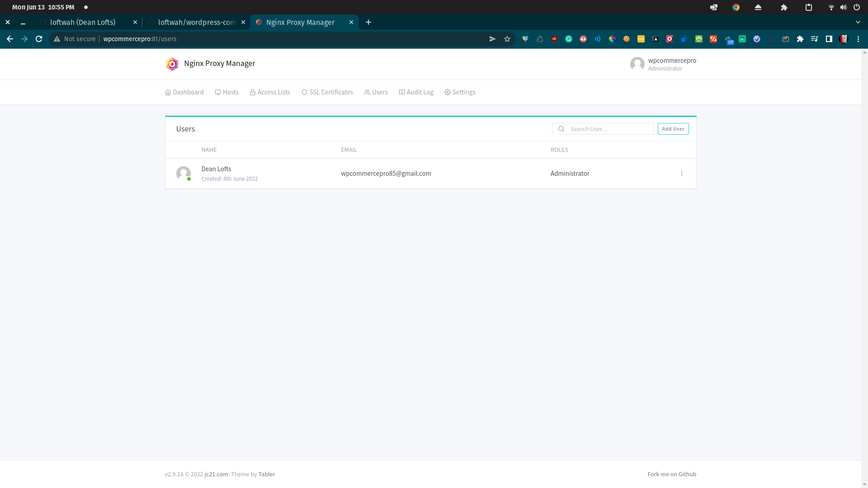Open Settings page
868x488 pixels.
[x=460, y=92]
